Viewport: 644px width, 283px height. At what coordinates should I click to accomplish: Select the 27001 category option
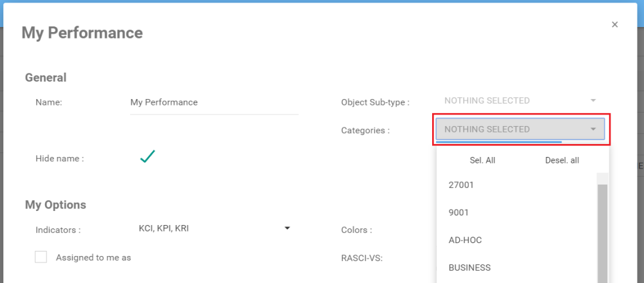click(x=461, y=185)
